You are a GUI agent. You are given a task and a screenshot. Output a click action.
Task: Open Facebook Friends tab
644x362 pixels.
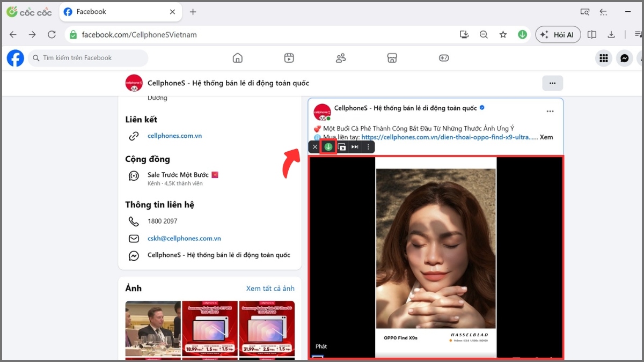click(x=341, y=58)
